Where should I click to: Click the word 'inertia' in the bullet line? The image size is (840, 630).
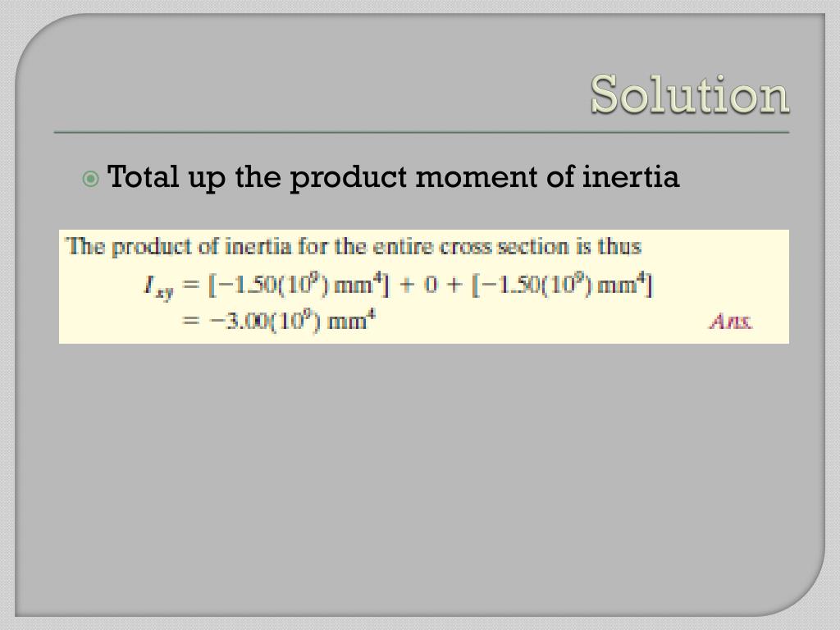(631, 176)
